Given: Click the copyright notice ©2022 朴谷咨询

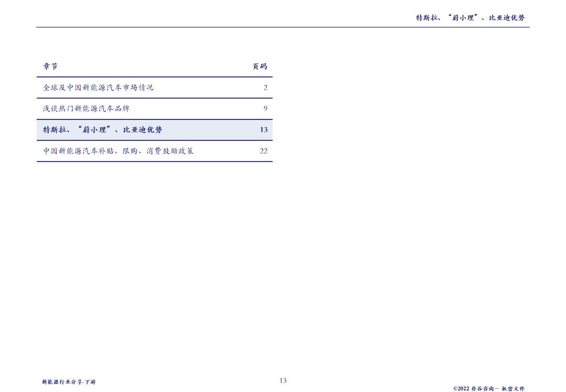Looking at the screenshot, I should coord(489,389).
